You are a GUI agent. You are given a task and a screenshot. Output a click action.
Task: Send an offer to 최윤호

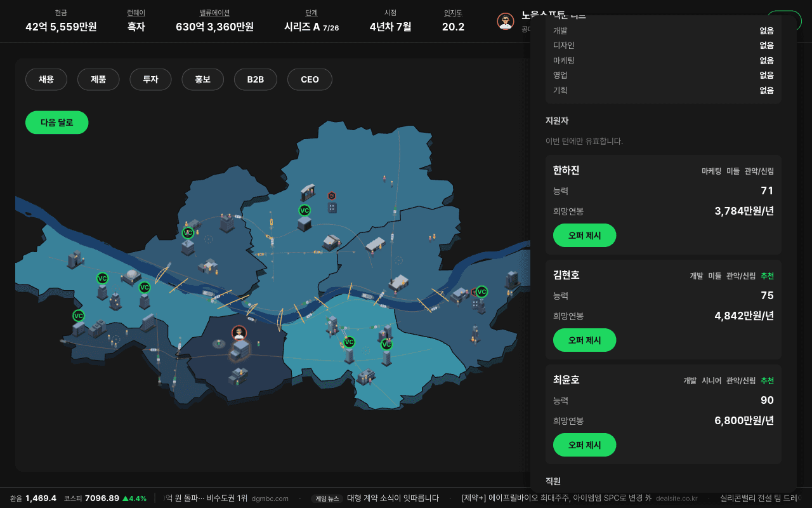pos(584,445)
